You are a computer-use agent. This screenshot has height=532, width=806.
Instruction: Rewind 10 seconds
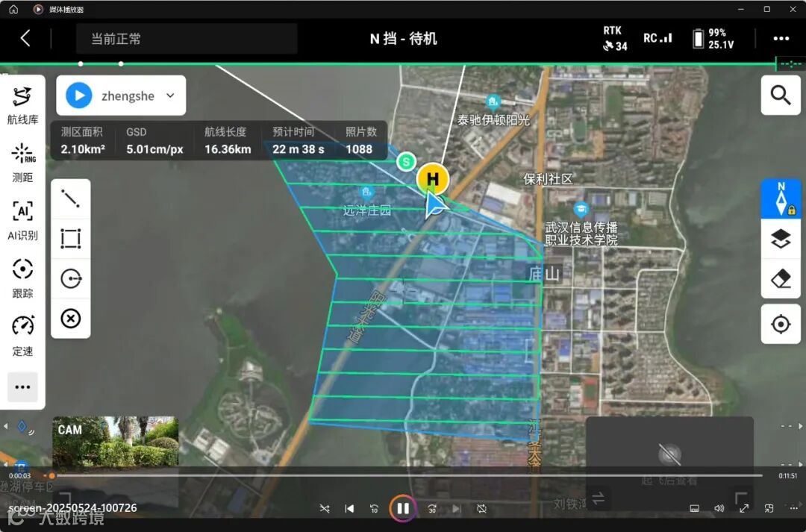pos(374,508)
